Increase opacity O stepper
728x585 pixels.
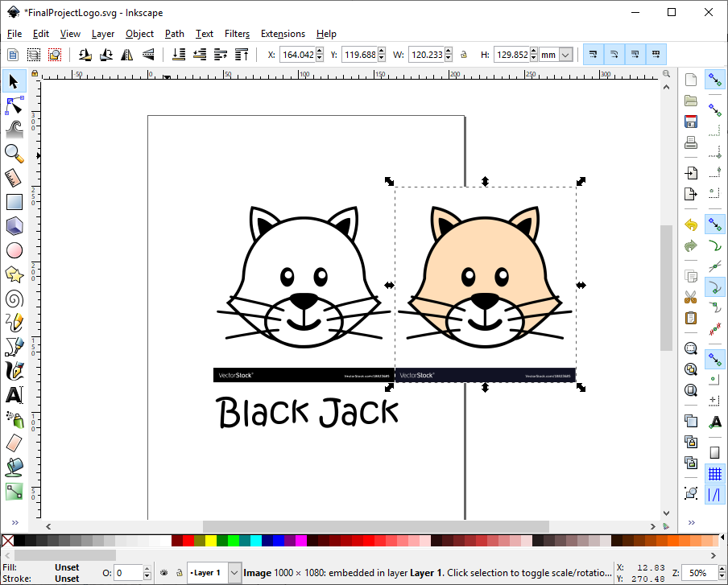[x=147, y=569]
